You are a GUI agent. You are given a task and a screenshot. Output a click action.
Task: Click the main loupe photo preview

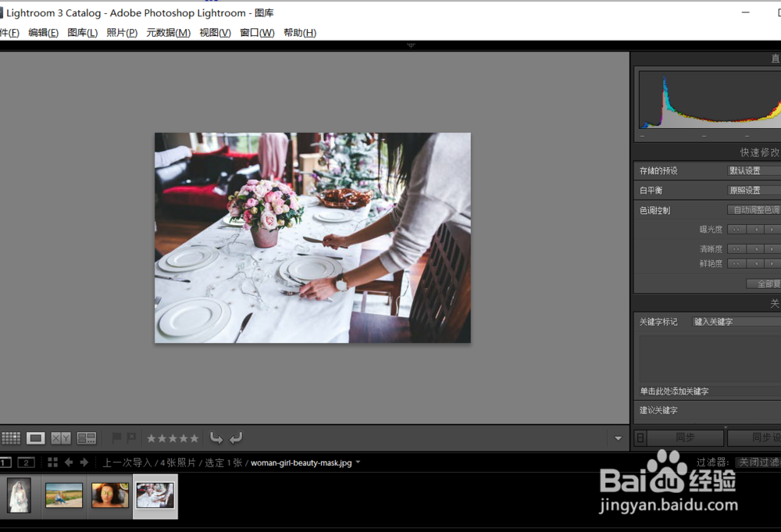click(313, 237)
